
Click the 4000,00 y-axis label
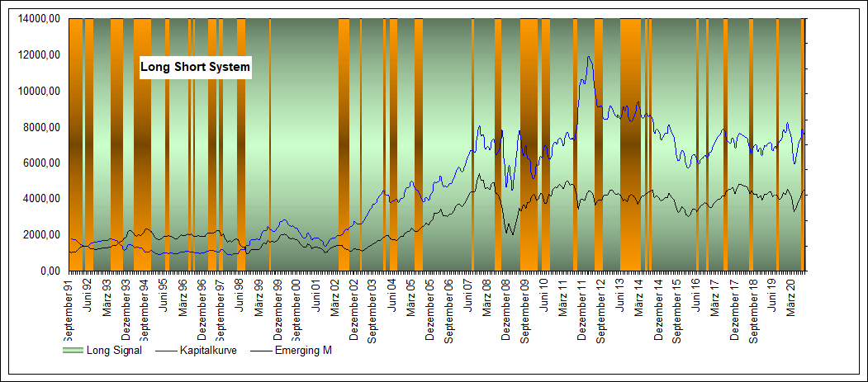coord(41,199)
